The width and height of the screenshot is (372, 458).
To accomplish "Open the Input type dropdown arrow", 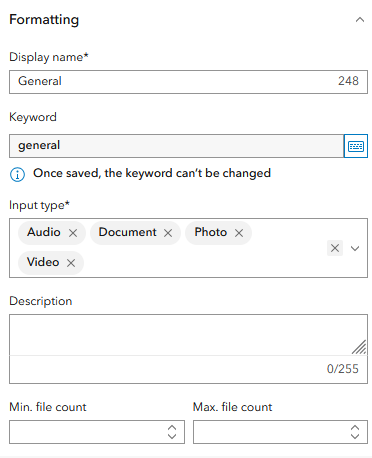I will tap(355, 248).
